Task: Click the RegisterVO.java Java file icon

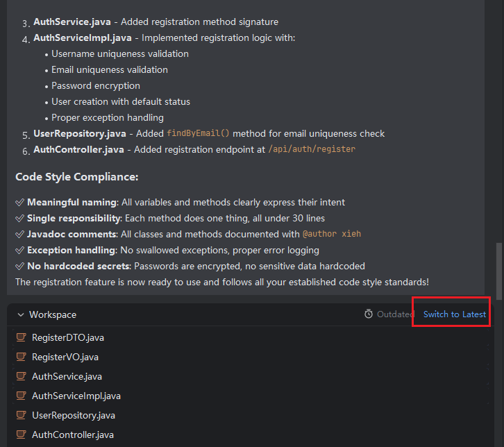Action: [21, 357]
